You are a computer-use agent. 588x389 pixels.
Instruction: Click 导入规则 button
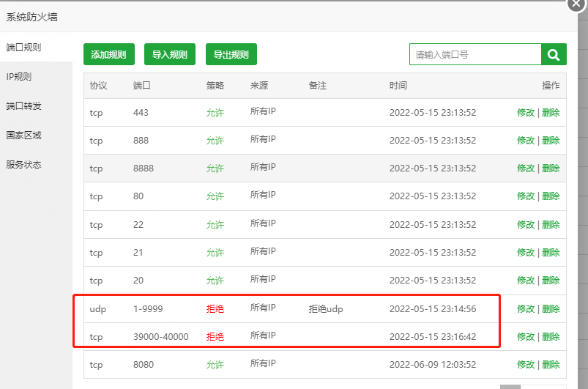point(170,54)
